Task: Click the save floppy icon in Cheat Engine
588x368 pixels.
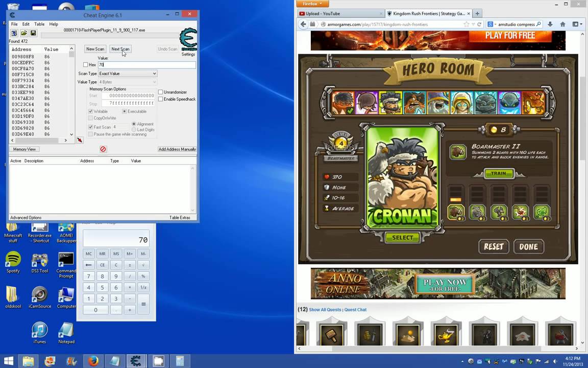Action: pos(33,33)
